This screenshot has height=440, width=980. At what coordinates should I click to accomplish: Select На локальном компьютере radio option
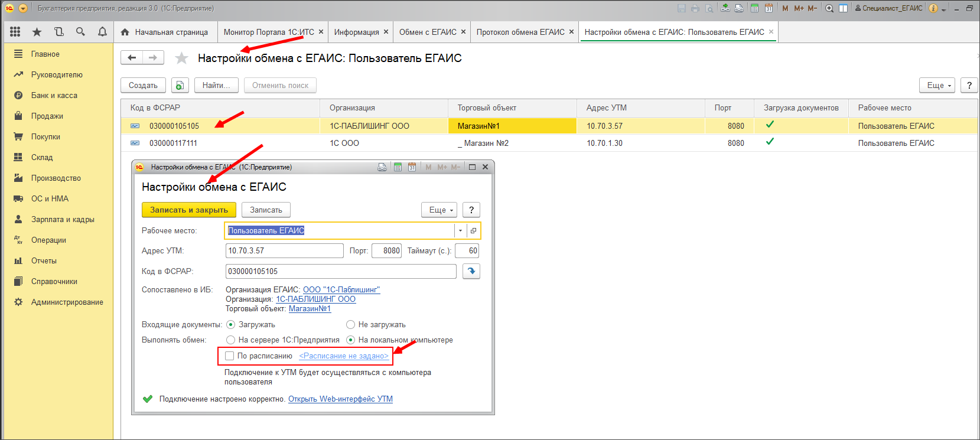coord(350,340)
